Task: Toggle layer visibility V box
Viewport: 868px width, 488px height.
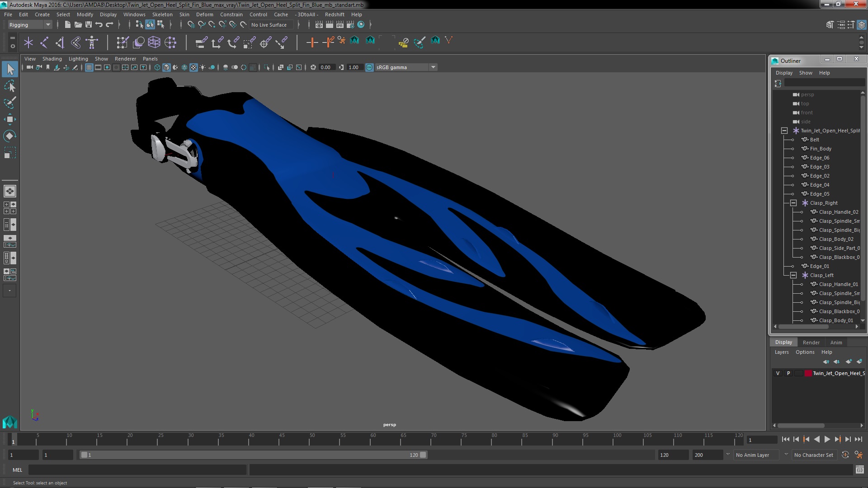Action: coord(778,373)
